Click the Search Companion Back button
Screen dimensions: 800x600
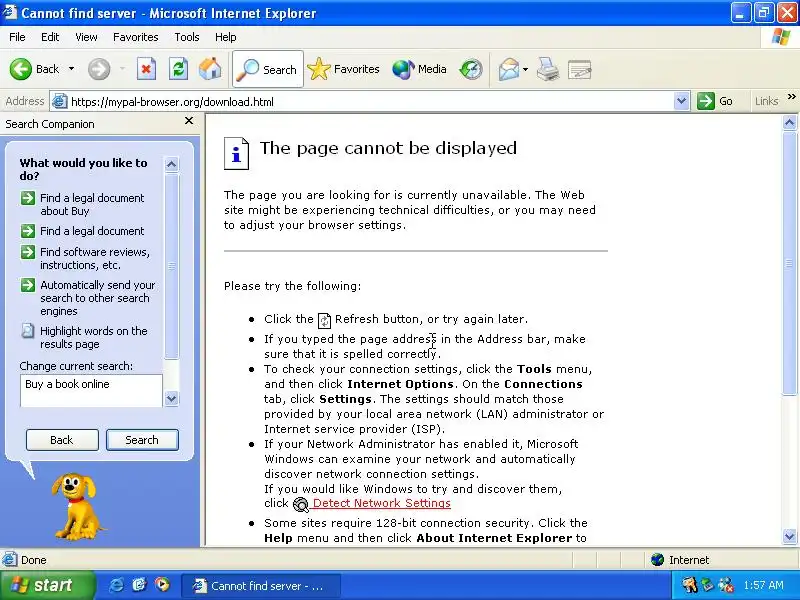click(62, 440)
